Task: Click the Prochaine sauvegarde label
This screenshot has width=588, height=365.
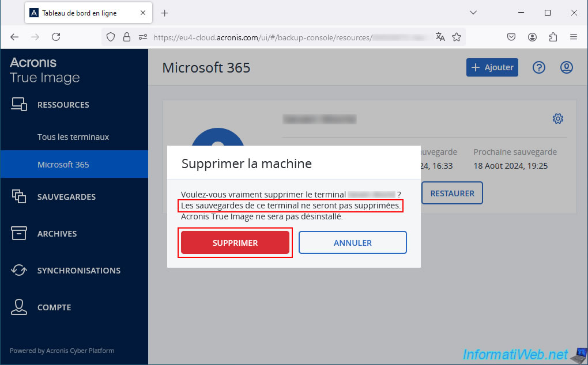Action: click(x=515, y=152)
